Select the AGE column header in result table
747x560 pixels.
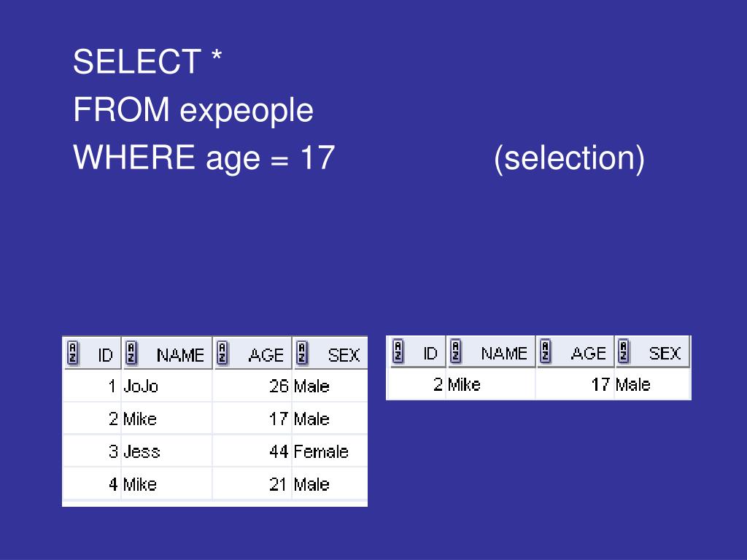[576, 351]
